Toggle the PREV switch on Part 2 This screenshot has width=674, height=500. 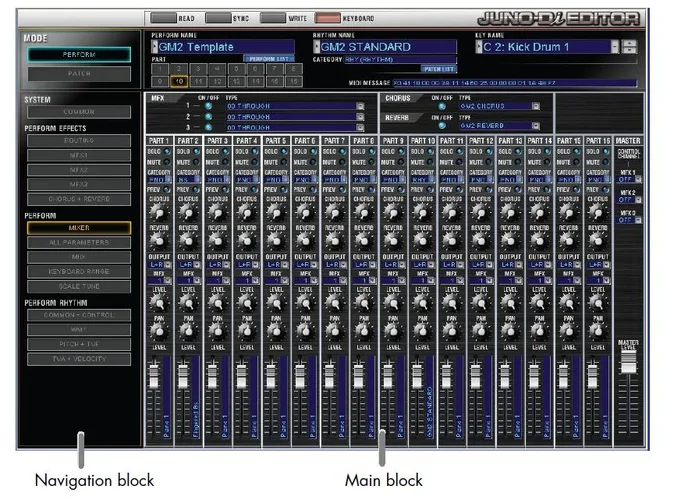tap(196, 190)
